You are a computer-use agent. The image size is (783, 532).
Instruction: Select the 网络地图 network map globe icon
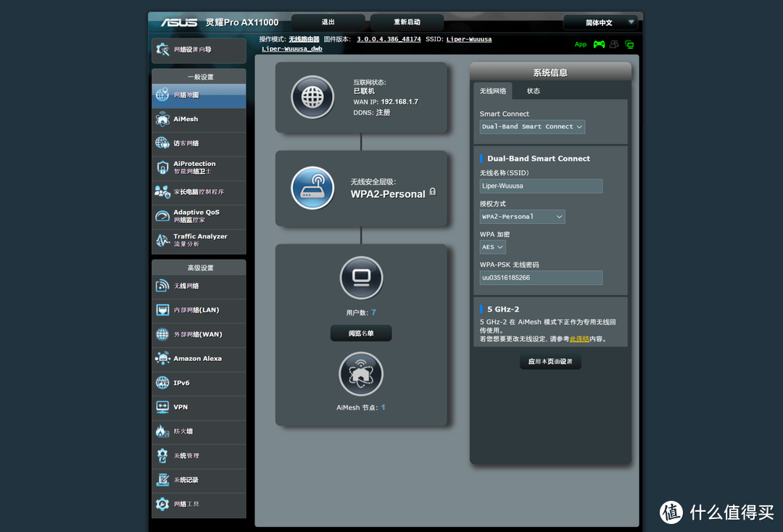[162, 94]
